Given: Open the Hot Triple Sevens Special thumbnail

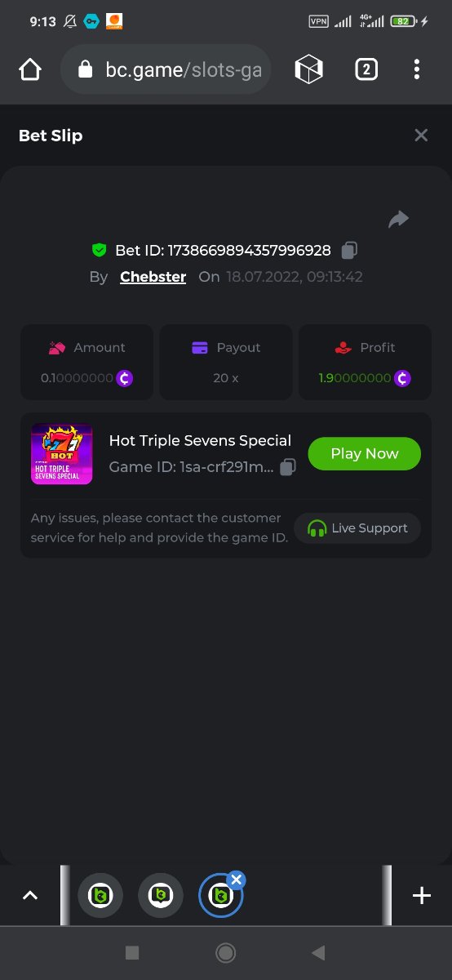Looking at the screenshot, I should coord(62,454).
